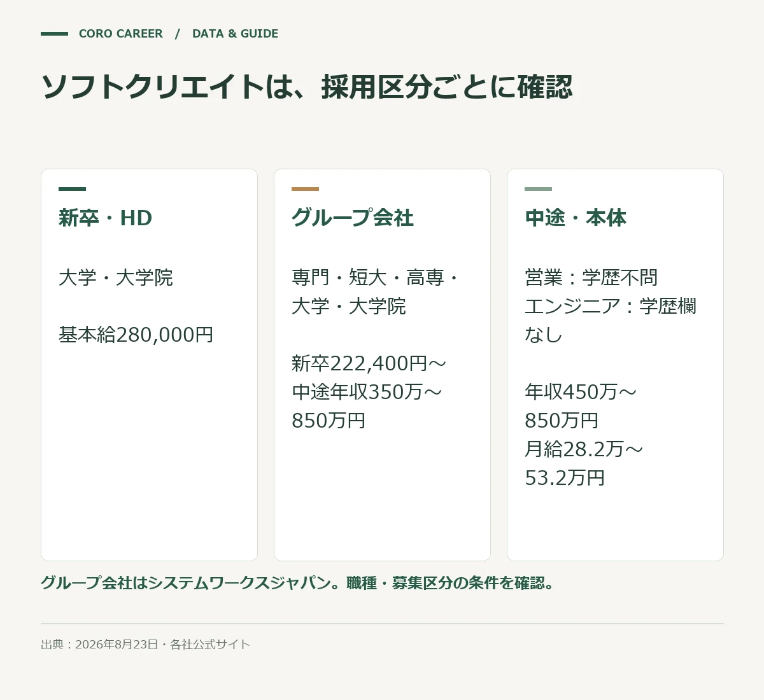Click the source line 出典：2026年8月23日
This screenshot has width=764, height=700.
click(145, 645)
